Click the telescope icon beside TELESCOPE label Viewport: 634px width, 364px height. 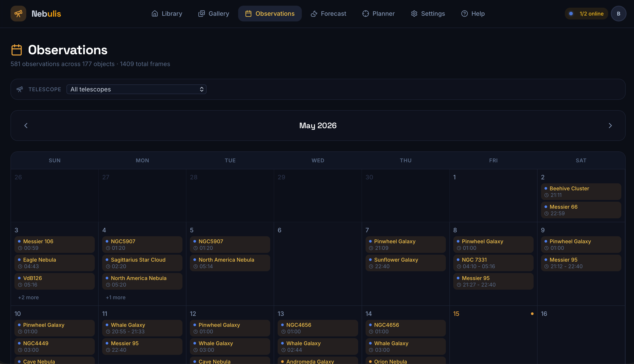(x=20, y=89)
